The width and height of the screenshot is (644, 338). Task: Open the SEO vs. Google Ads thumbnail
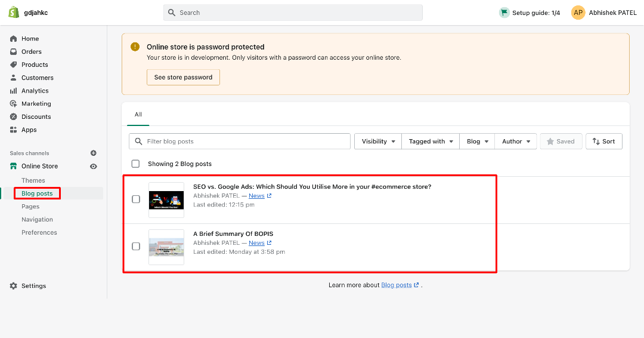pos(166,200)
